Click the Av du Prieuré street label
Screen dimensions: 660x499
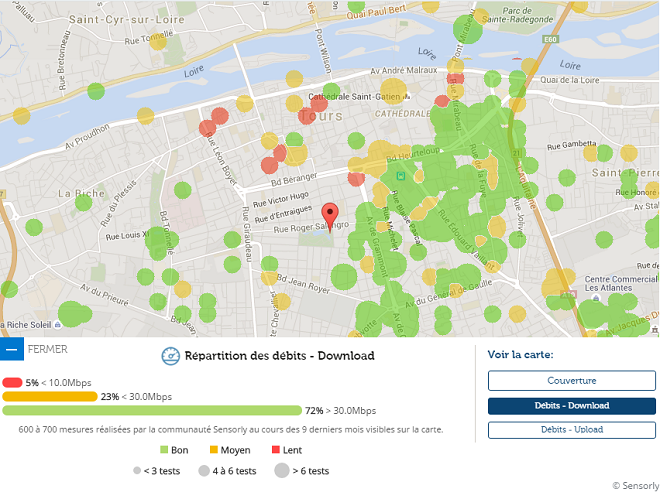[x=104, y=295]
